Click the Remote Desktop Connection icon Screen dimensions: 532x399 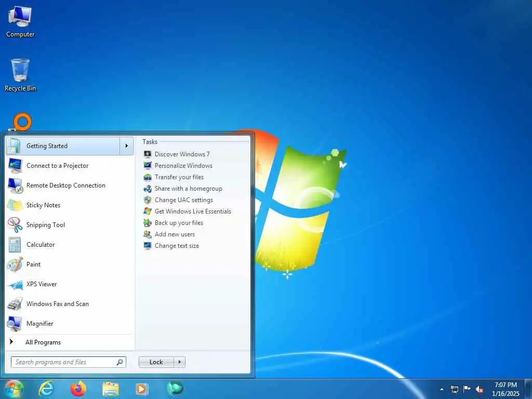[15, 185]
